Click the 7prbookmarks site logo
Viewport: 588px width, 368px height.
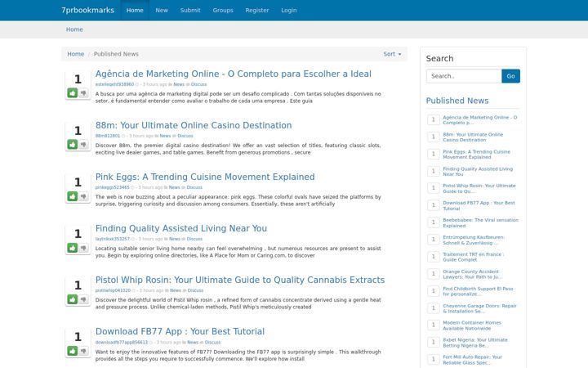pyautogui.click(x=87, y=10)
